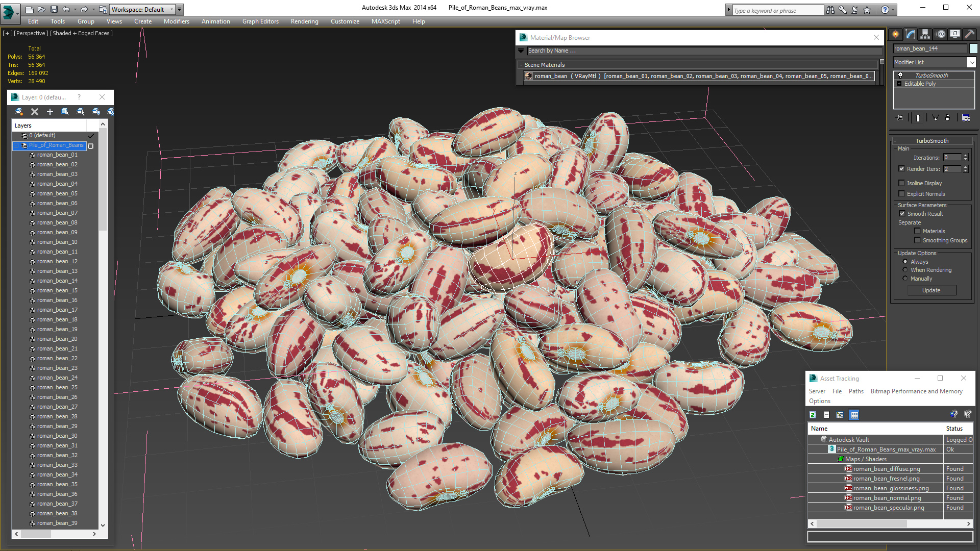This screenshot has height=551, width=980.
Task: Click the object color swatch beside roman_bean_144
Action: coord(973,48)
